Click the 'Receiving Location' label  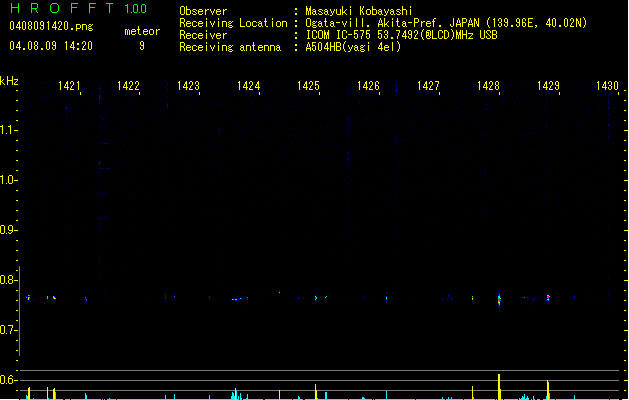pyautogui.click(x=233, y=23)
